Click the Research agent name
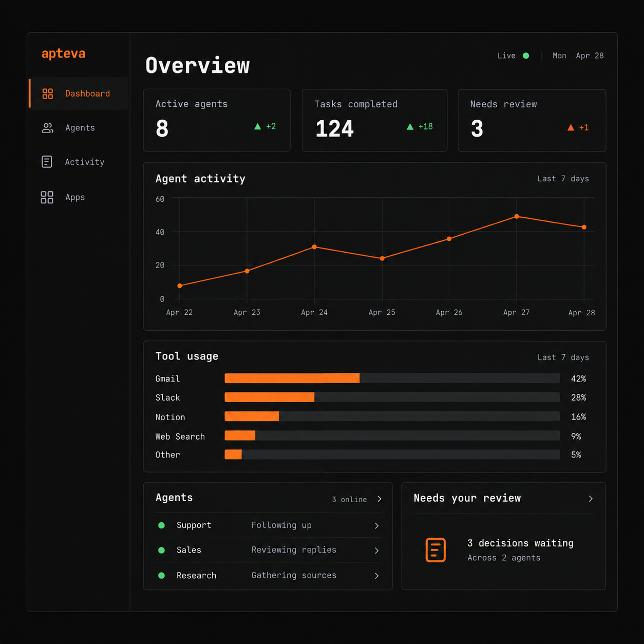Viewport: 644px width, 644px height. [196, 576]
